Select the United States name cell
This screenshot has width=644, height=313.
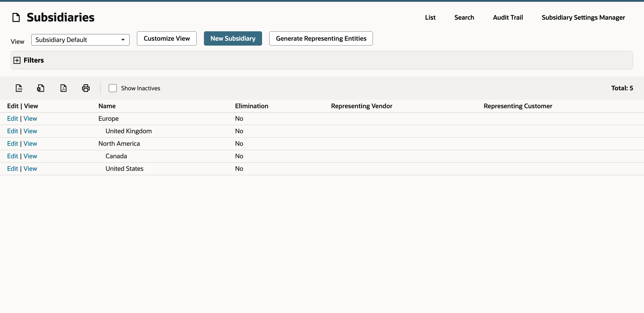point(125,169)
